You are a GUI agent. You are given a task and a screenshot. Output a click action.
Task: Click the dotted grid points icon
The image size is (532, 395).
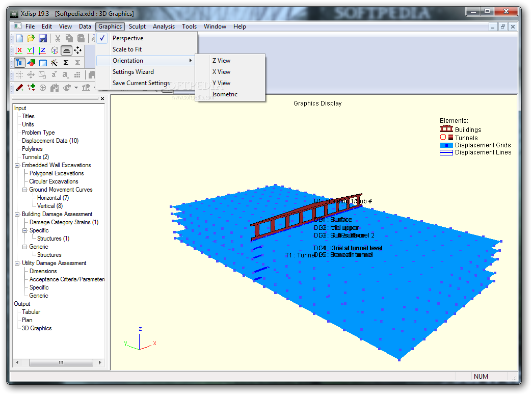[x=77, y=74]
